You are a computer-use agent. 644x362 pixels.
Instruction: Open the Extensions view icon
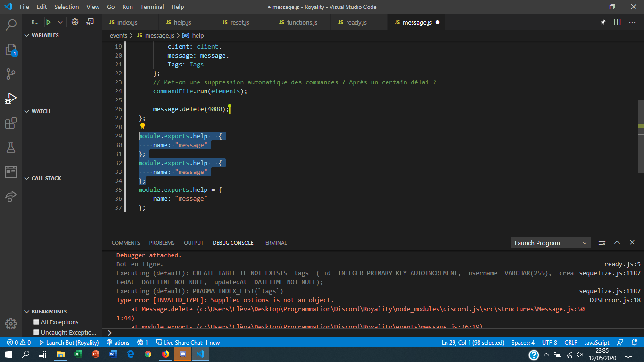11,123
